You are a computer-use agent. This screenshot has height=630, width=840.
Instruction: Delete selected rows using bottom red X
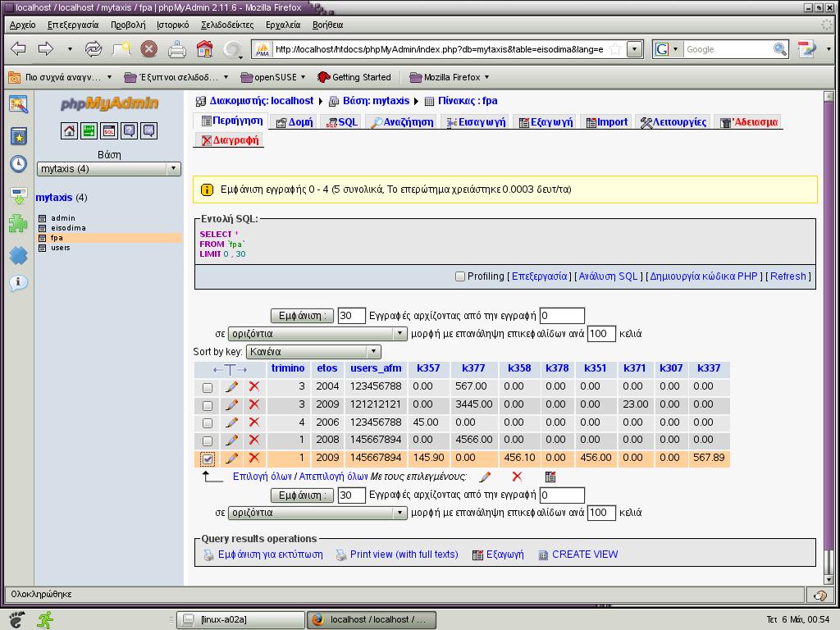coord(517,477)
